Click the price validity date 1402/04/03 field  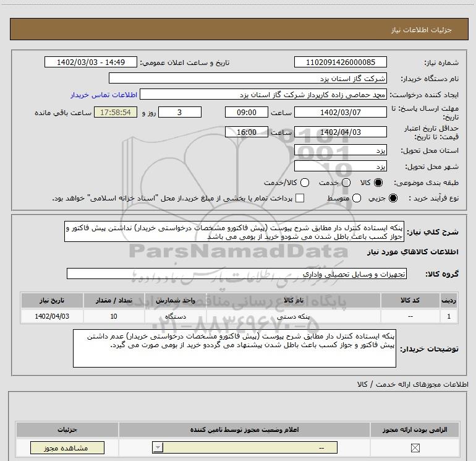[x=340, y=132]
